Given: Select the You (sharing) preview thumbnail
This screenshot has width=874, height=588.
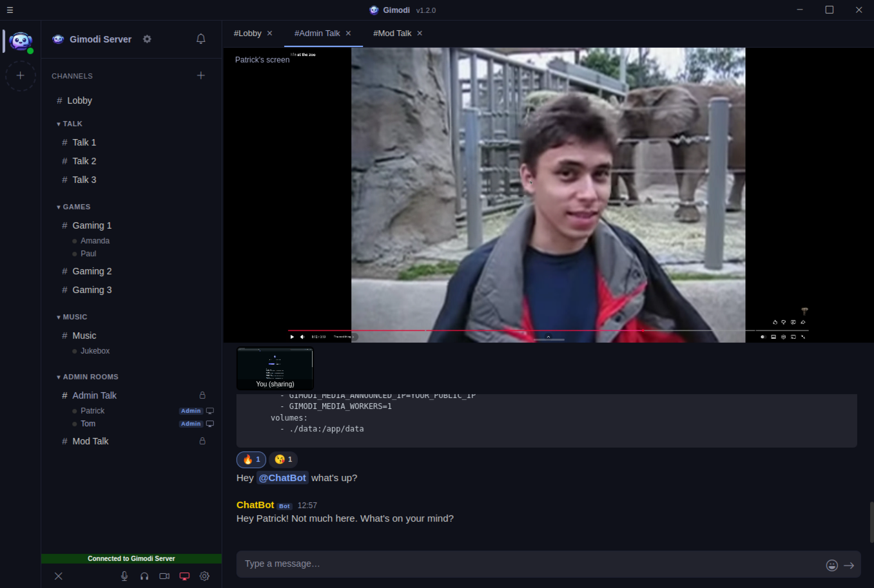Looking at the screenshot, I should tap(275, 367).
